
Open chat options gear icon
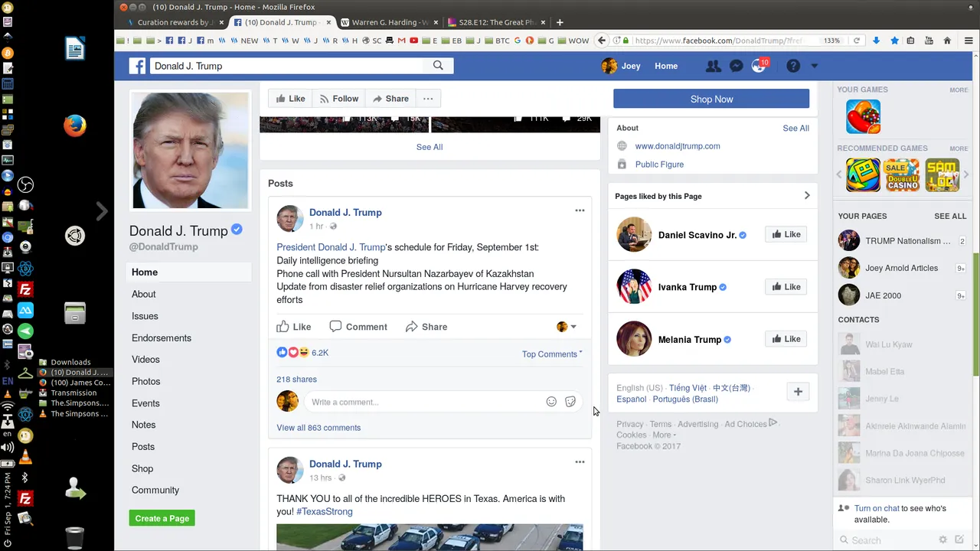coord(942,540)
